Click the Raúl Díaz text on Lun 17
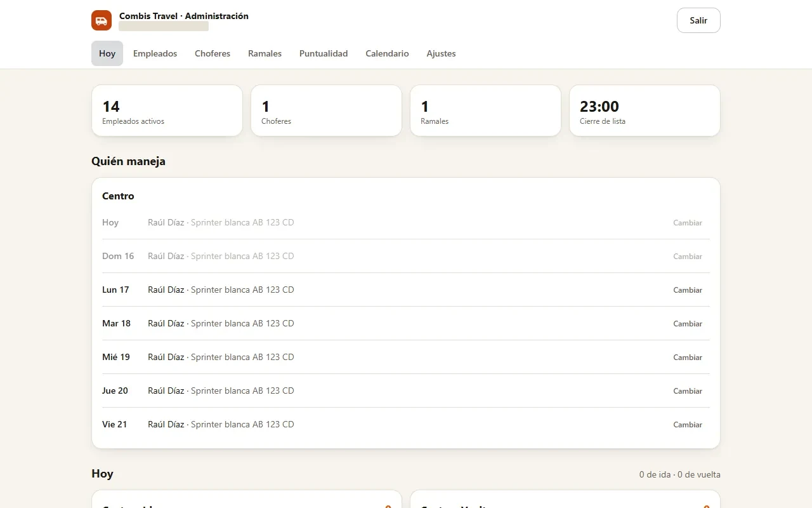This screenshot has width=812, height=508. tap(166, 290)
